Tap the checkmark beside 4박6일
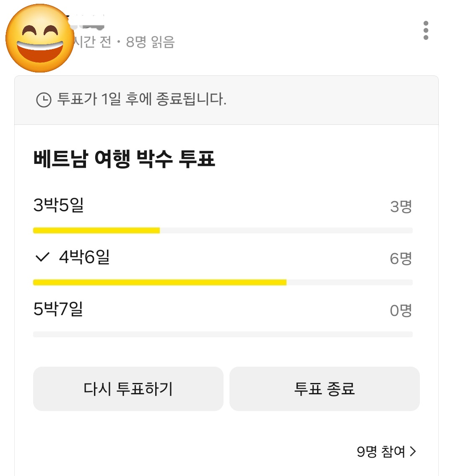Image resolution: width=453 pixels, height=476 pixels. [42, 257]
